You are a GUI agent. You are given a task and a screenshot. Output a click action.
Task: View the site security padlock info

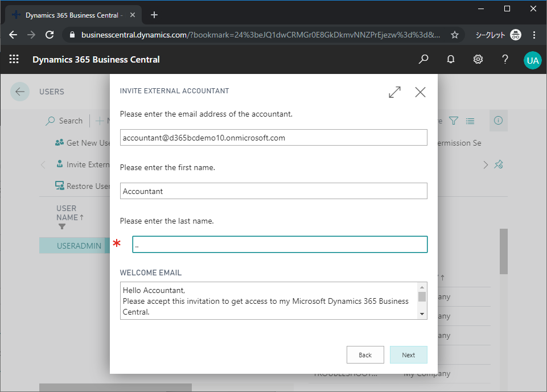click(72, 35)
